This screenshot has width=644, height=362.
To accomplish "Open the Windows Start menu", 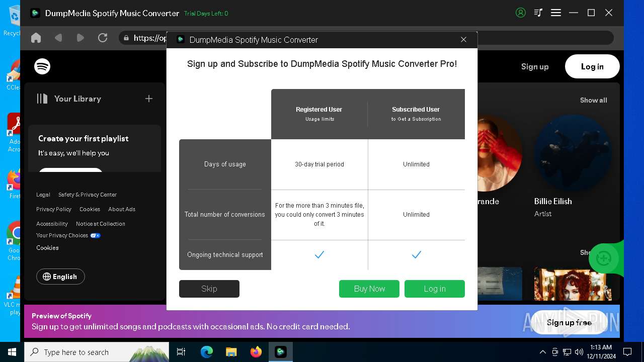I will (12, 352).
